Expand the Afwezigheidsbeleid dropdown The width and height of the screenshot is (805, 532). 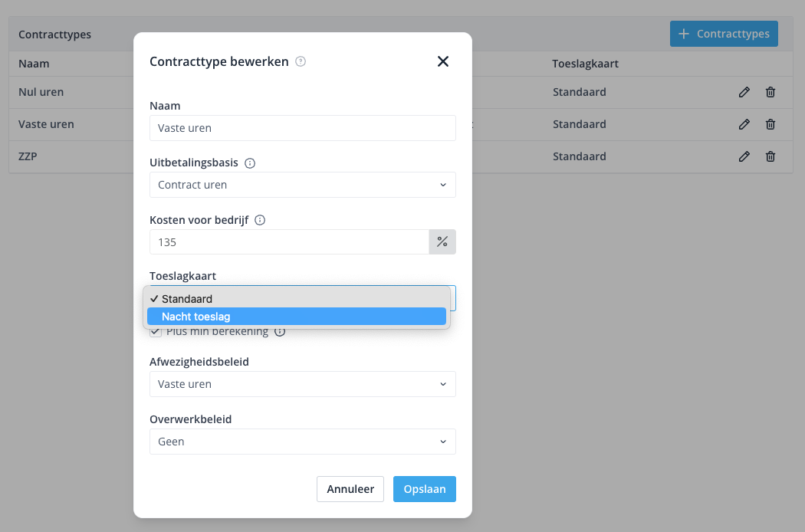[302, 384]
